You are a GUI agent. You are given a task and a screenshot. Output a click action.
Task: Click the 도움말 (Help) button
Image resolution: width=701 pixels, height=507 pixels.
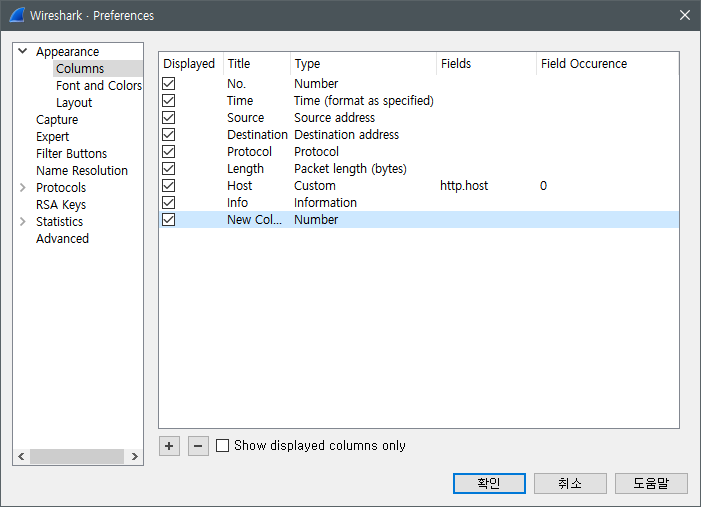(651, 483)
